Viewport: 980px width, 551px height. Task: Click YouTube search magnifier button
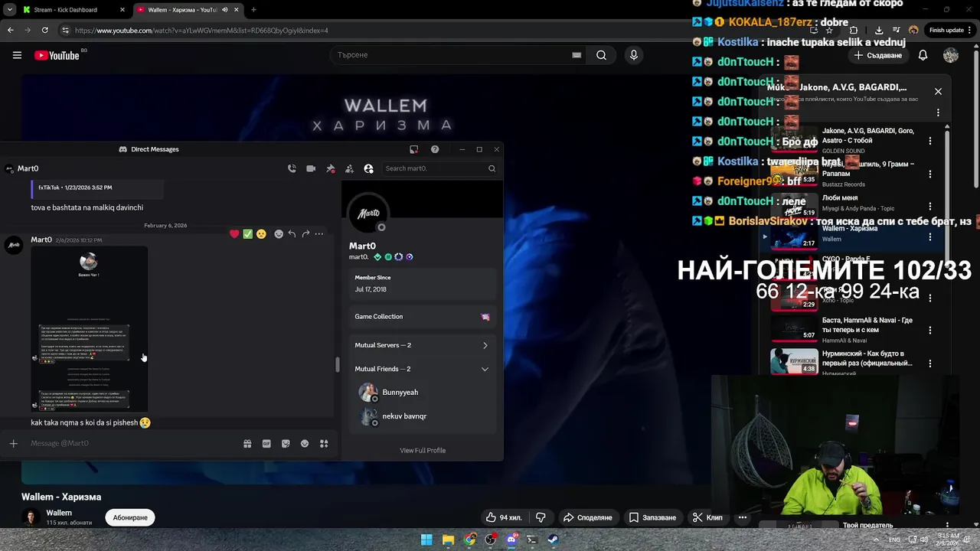point(602,55)
